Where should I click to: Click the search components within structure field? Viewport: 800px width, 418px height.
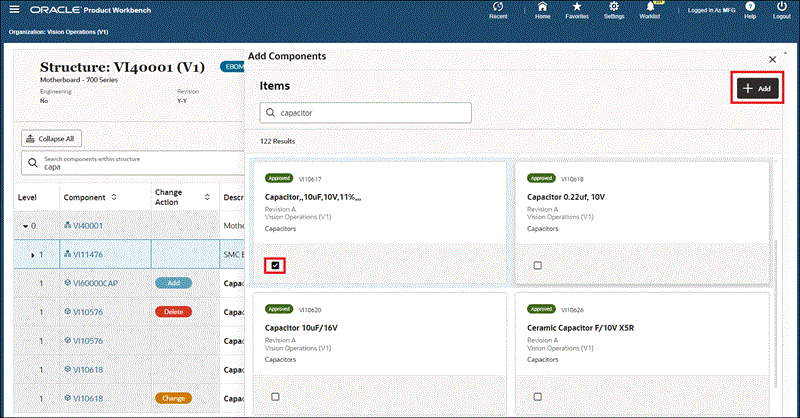(x=133, y=163)
